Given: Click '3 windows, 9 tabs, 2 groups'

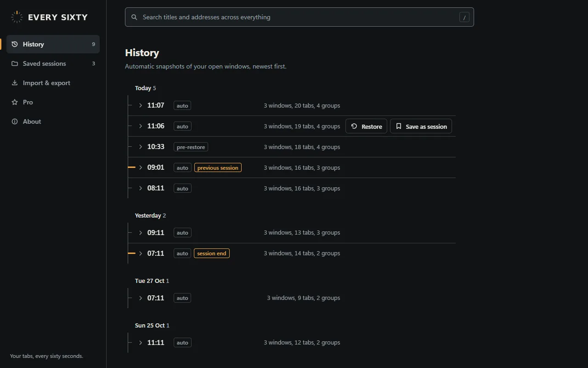Looking at the screenshot, I should coord(304,298).
